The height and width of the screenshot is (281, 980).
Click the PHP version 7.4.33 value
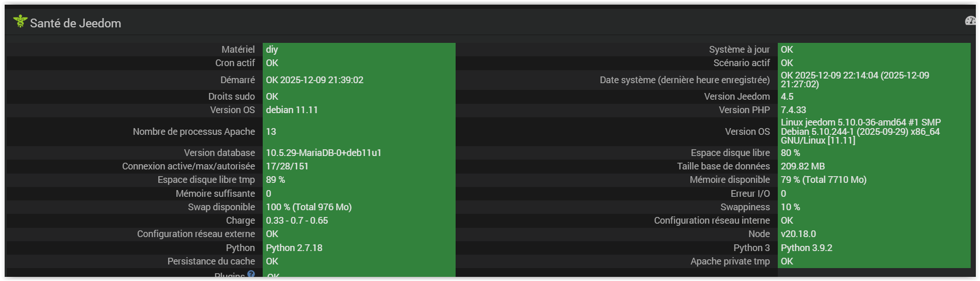(x=793, y=110)
